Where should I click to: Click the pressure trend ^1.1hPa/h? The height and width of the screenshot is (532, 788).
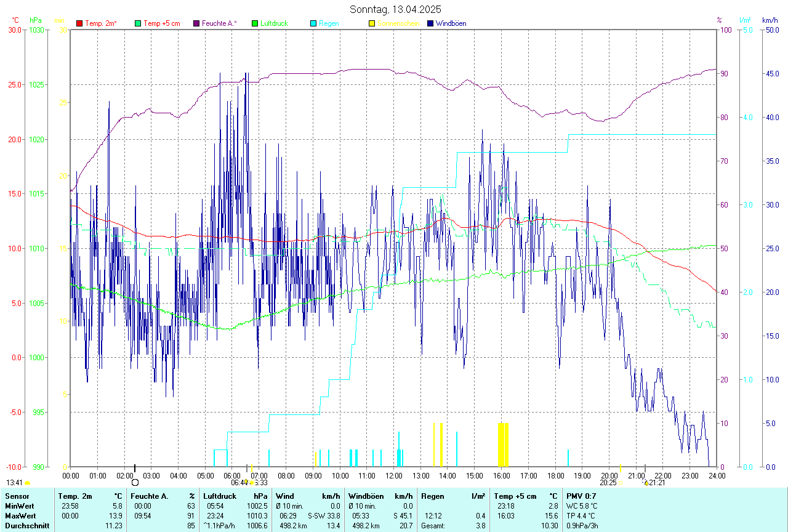220,526
